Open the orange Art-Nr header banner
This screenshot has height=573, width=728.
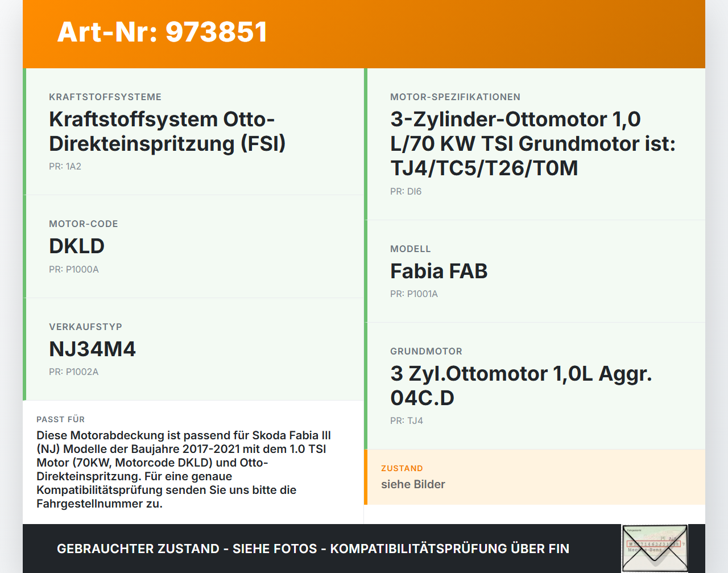[364, 33]
